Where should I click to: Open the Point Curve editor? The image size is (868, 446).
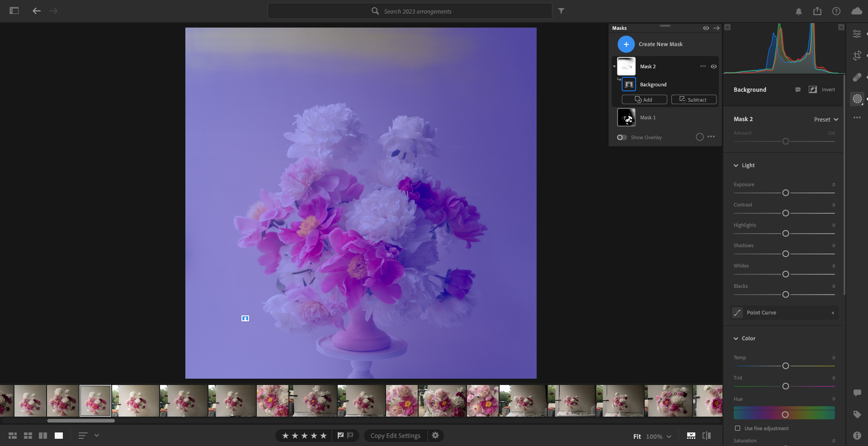point(784,312)
